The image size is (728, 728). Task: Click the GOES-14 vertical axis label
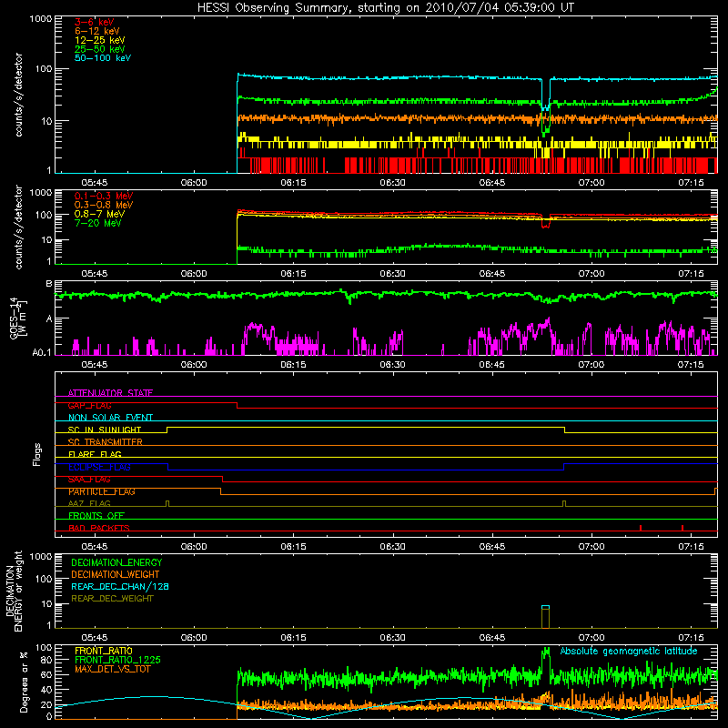17,318
